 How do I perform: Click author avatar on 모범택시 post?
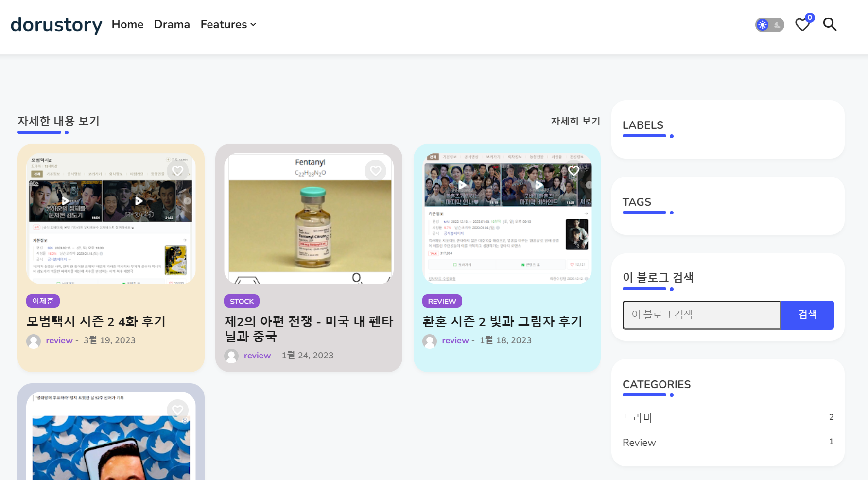click(x=34, y=341)
